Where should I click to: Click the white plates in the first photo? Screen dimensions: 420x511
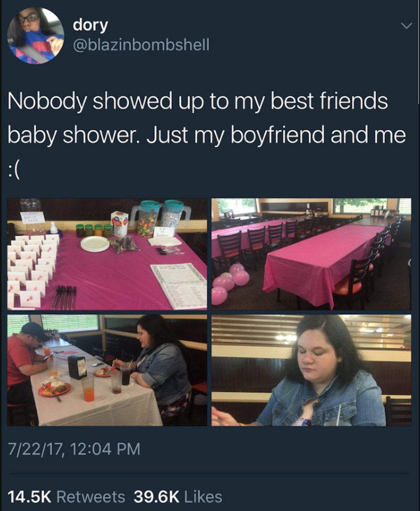(95, 244)
